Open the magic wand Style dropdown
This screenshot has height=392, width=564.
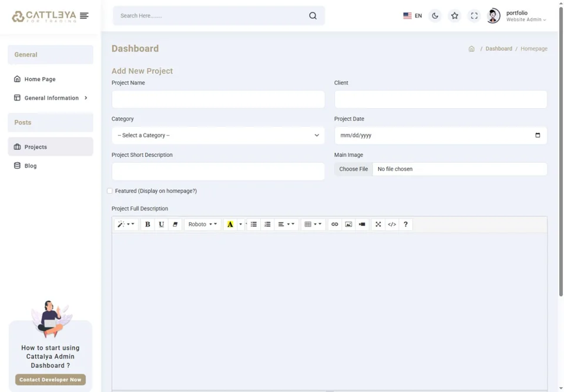click(x=126, y=225)
